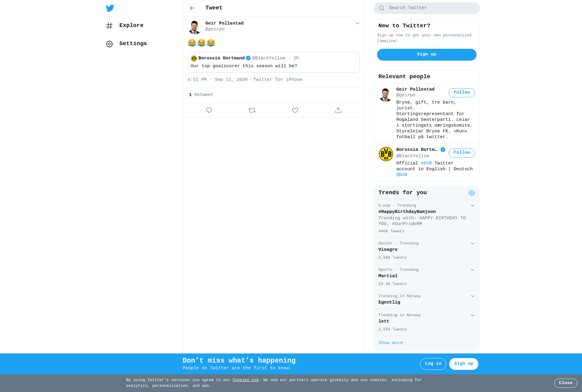582x392 pixels.
Task: Follow Geir Pollestad
Action: click(x=462, y=93)
